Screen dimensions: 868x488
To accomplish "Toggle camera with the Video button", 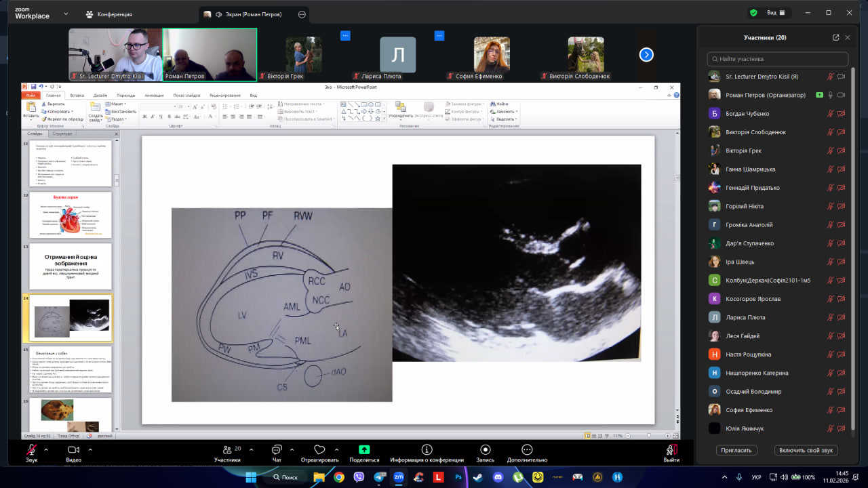I will [x=73, y=450].
